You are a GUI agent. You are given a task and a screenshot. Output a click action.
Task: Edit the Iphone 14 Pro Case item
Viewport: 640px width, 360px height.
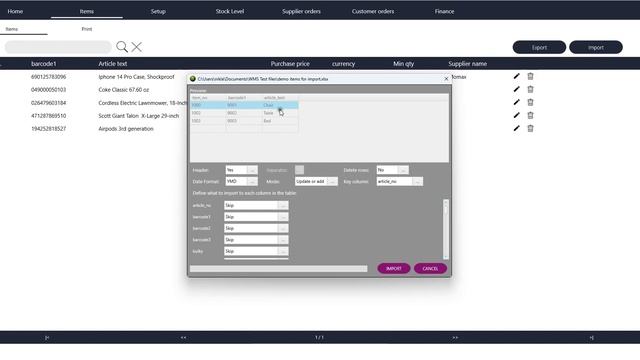coord(516,76)
